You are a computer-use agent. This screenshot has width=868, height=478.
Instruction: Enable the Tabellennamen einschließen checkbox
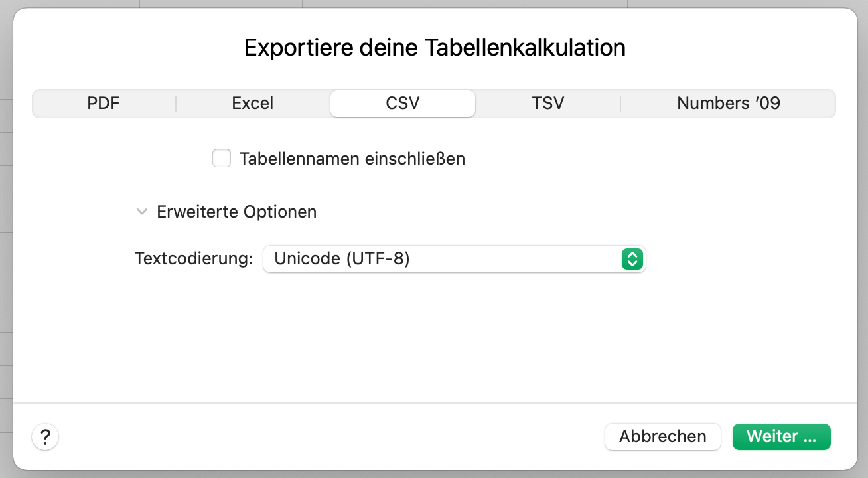pyautogui.click(x=222, y=158)
